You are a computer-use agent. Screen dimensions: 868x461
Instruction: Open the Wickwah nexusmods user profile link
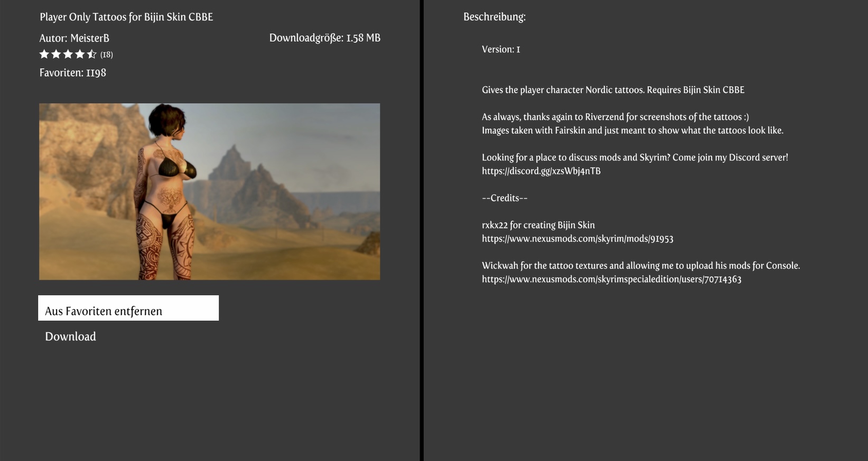tap(611, 279)
